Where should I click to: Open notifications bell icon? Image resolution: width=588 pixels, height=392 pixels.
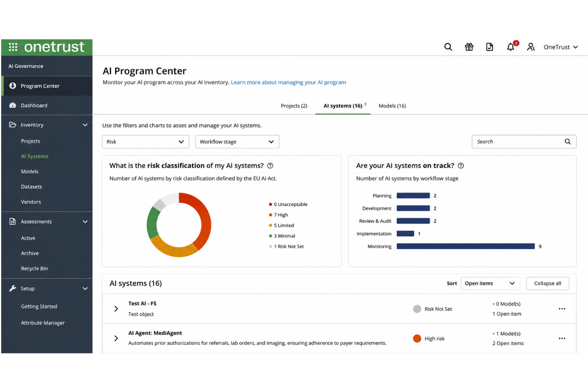click(511, 47)
